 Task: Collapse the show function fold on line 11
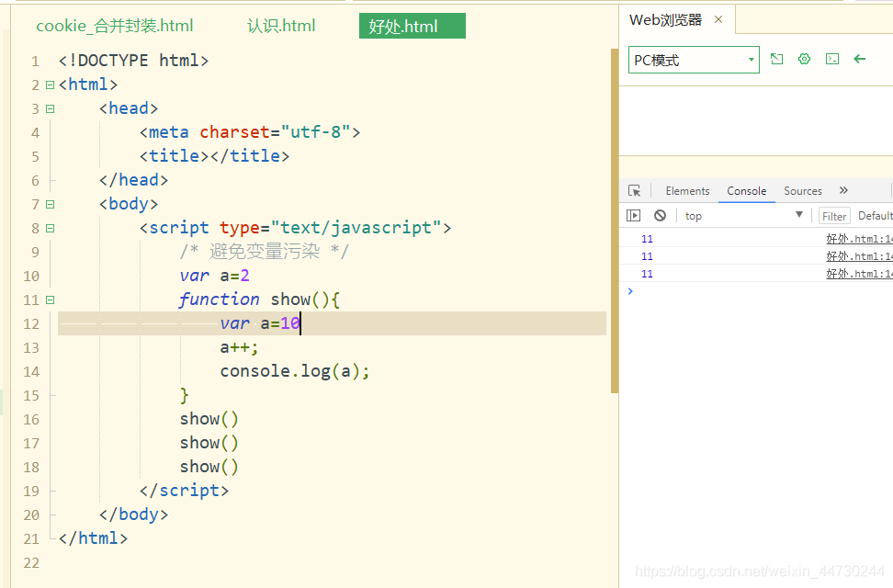pyautogui.click(x=51, y=300)
